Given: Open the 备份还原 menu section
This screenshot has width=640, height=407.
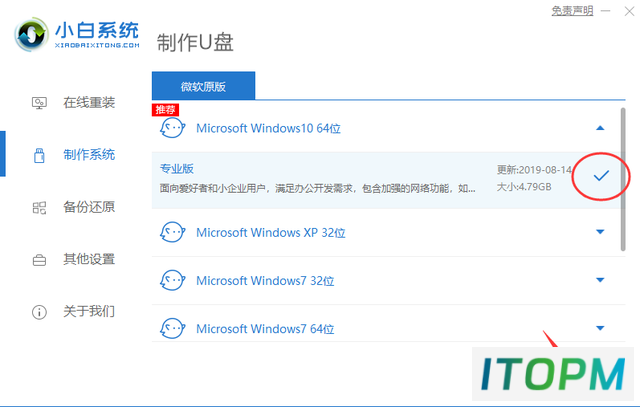Looking at the screenshot, I should click(x=89, y=207).
